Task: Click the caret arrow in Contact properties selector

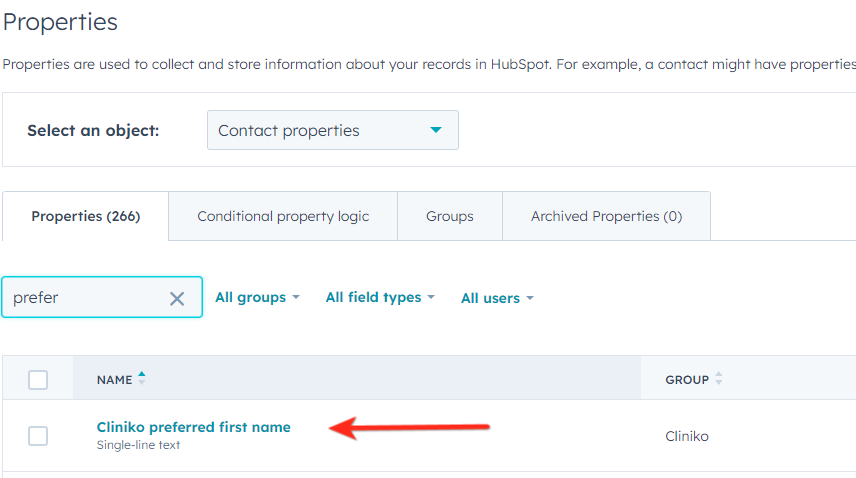Action: click(x=435, y=130)
